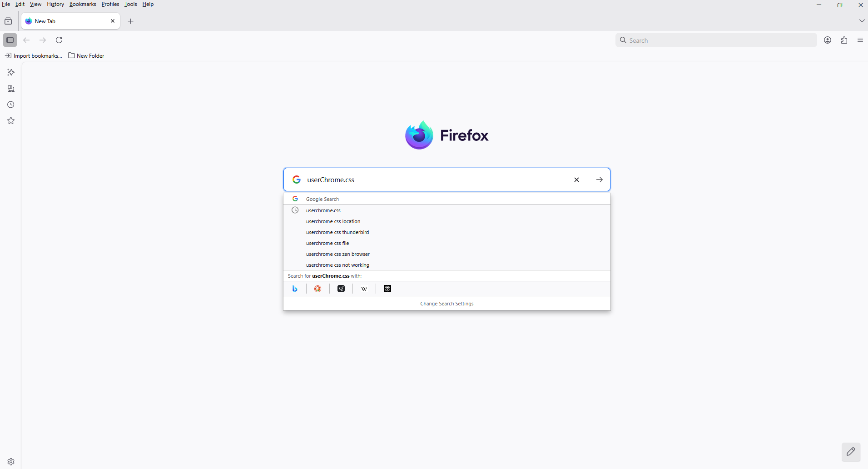Screen dimensions: 868x469
Task: Click Import bookmarks in bookmarks toolbar
Action: pyautogui.click(x=34, y=55)
